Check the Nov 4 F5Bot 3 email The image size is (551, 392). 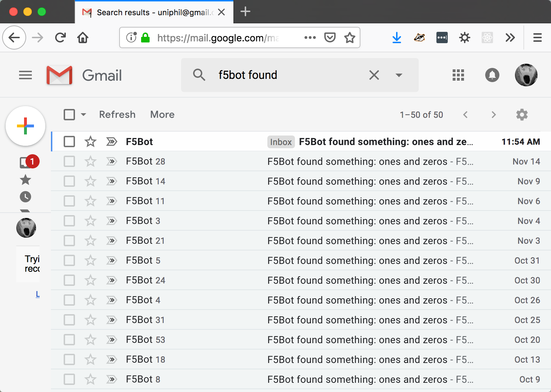(69, 221)
